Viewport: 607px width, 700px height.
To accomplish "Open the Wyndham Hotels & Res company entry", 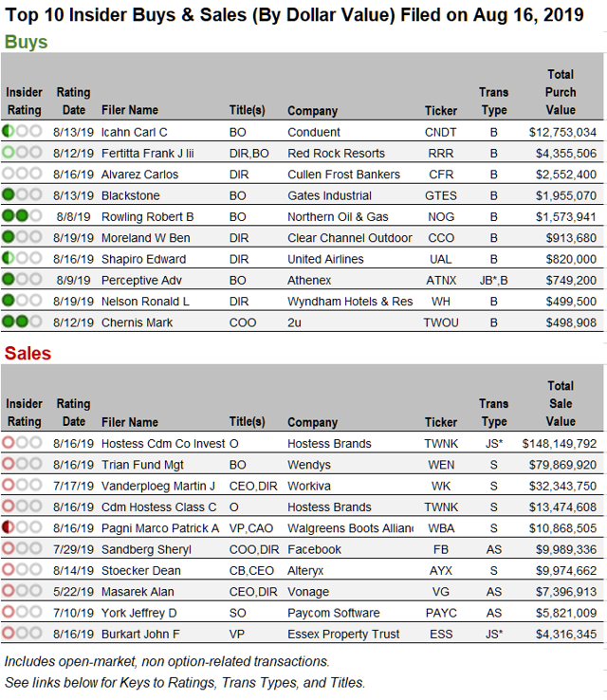I will click(x=350, y=301).
